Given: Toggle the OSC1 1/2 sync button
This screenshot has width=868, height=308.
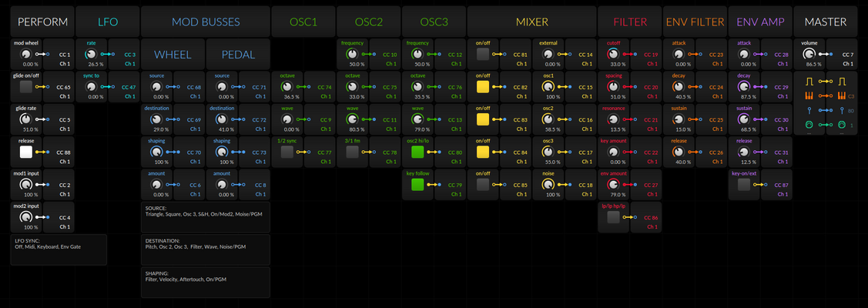Looking at the screenshot, I should coord(287,152).
